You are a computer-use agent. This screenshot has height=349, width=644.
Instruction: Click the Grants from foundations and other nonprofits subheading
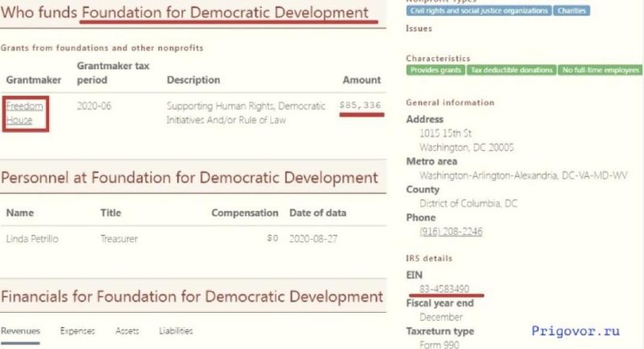[102, 48]
